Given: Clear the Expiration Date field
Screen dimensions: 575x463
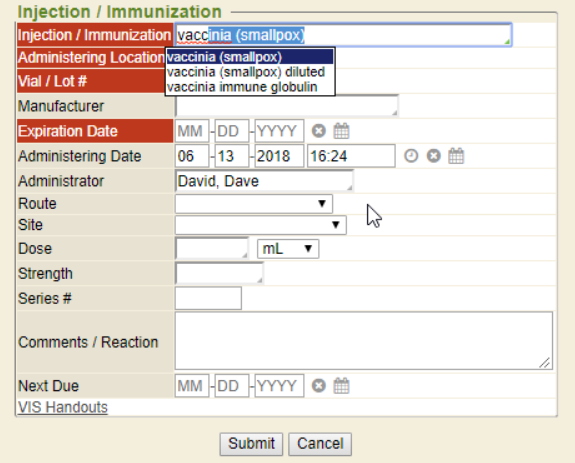Looking at the screenshot, I should (318, 131).
